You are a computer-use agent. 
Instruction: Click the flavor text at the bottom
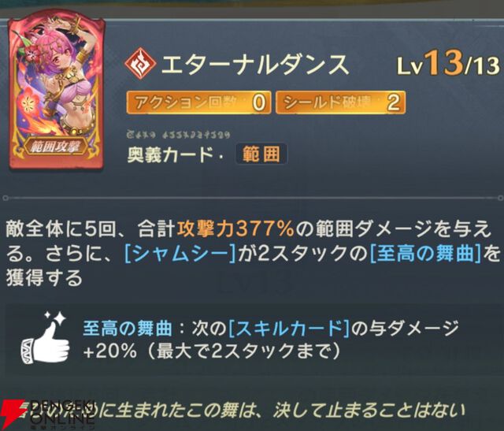click(x=244, y=411)
